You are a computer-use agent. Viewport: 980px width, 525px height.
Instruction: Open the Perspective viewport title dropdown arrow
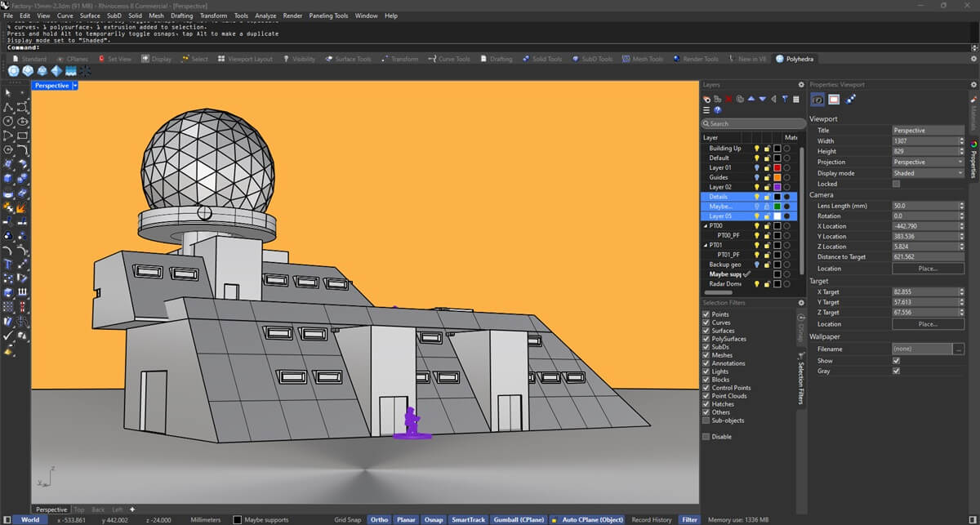pyautogui.click(x=75, y=86)
